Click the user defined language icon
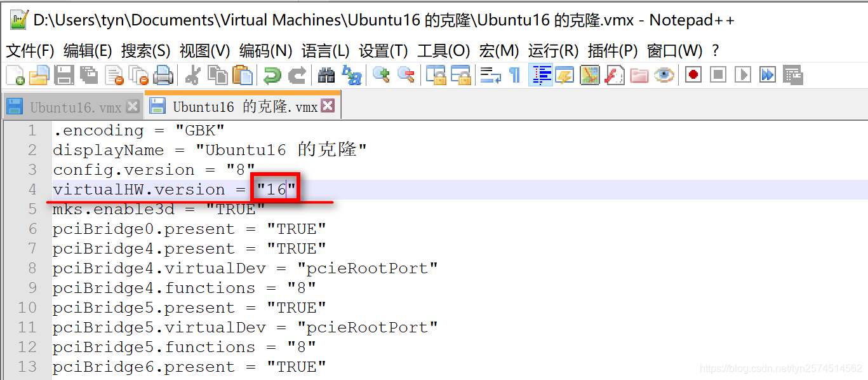The height and width of the screenshot is (380, 868). click(564, 75)
